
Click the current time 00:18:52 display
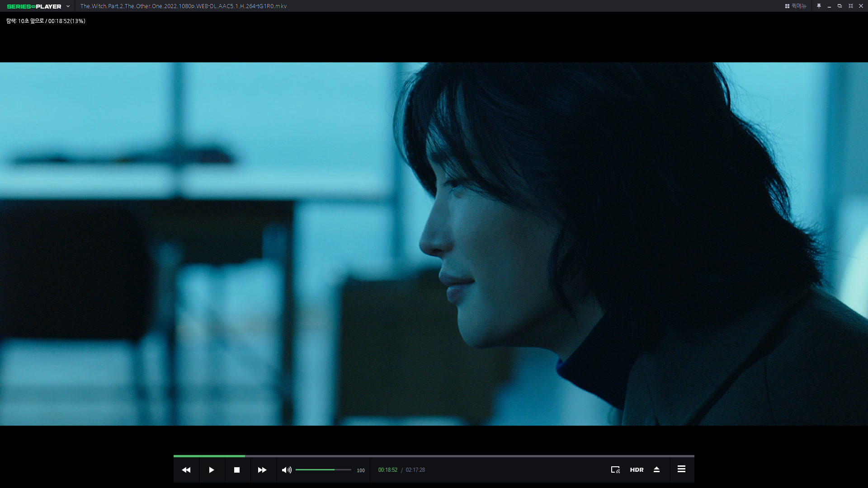pos(388,470)
